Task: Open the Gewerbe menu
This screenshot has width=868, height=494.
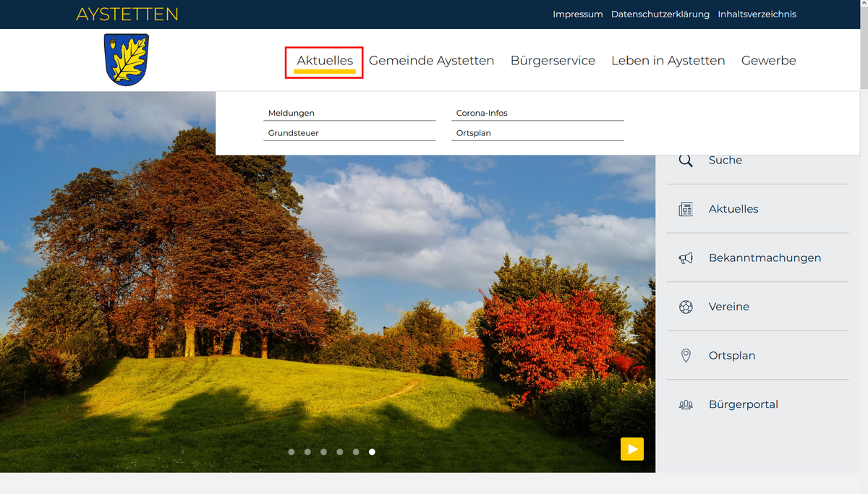Action: point(769,61)
